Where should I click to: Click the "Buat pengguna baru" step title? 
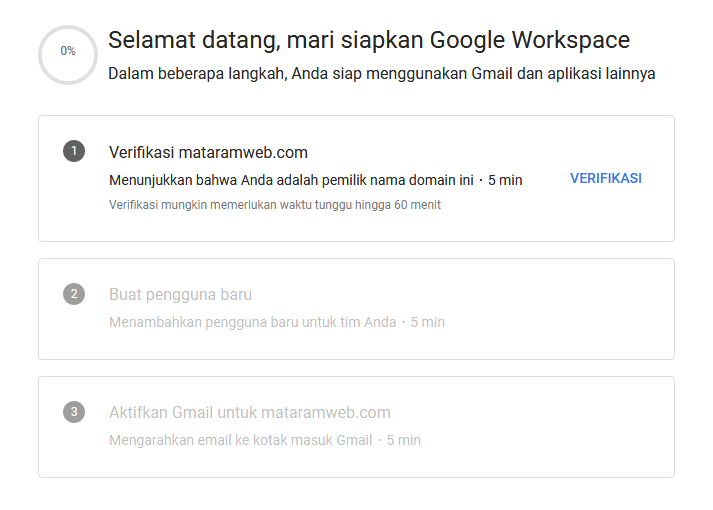click(180, 295)
